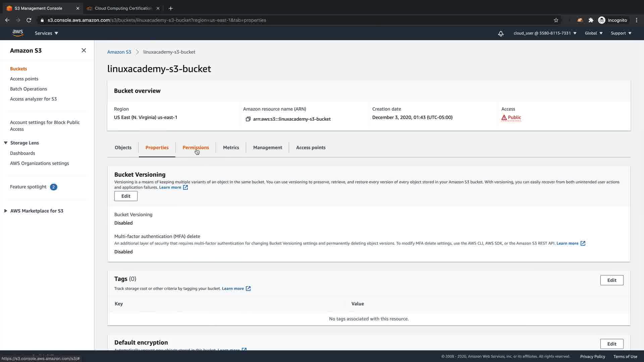Open the notifications bell icon
Viewport: 644px width, 362px height.
click(500, 34)
